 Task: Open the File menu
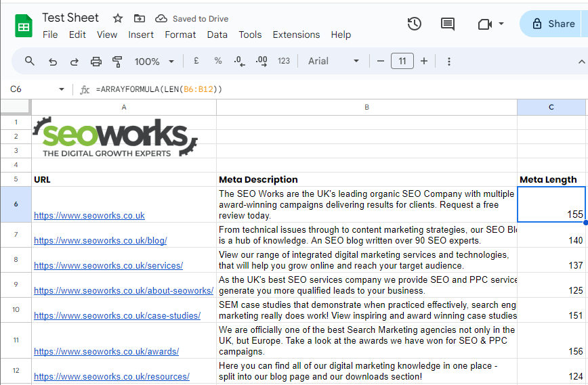[x=50, y=35]
